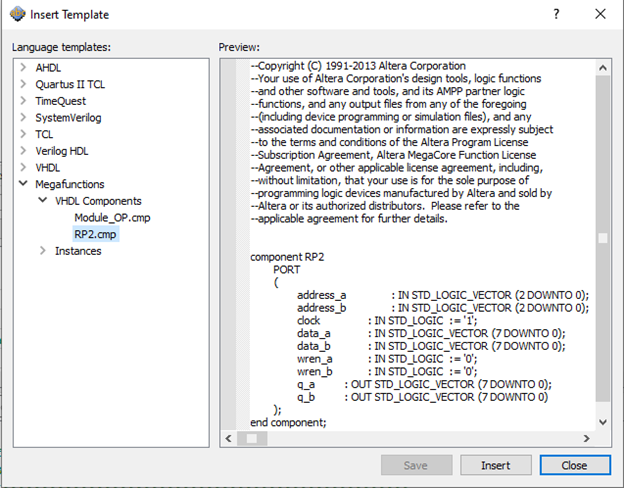Collapse the VHDL Components node
This screenshot has width=624, height=488.
tap(43, 201)
